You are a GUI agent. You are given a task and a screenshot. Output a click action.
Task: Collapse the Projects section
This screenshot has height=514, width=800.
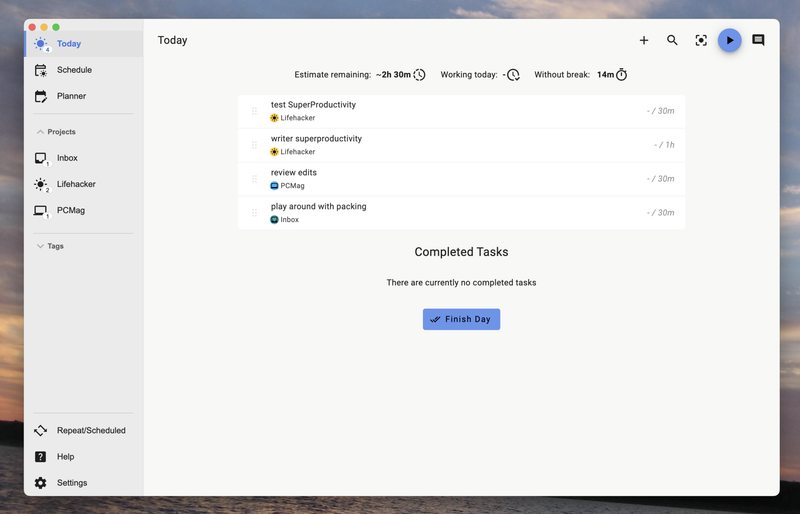point(40,132)
